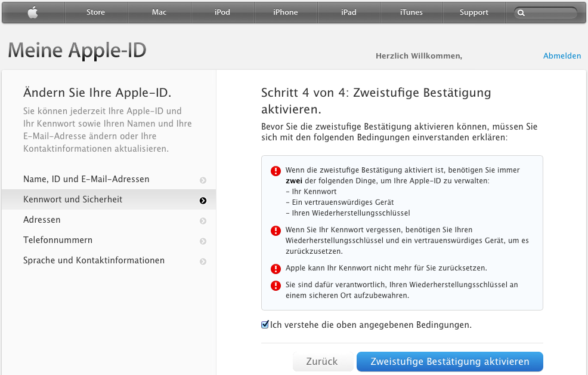Viewport: 588px width, 375px height.
Task: Open the Store tab in navigation bar
Action: [95, 13]
